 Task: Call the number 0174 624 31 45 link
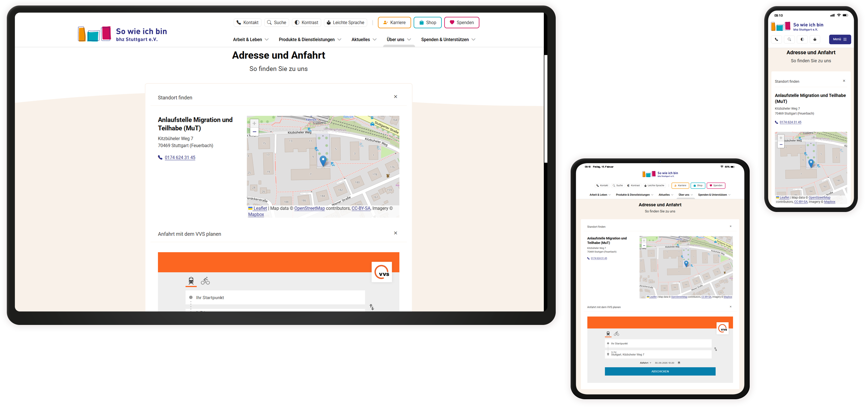pos(180,157)
